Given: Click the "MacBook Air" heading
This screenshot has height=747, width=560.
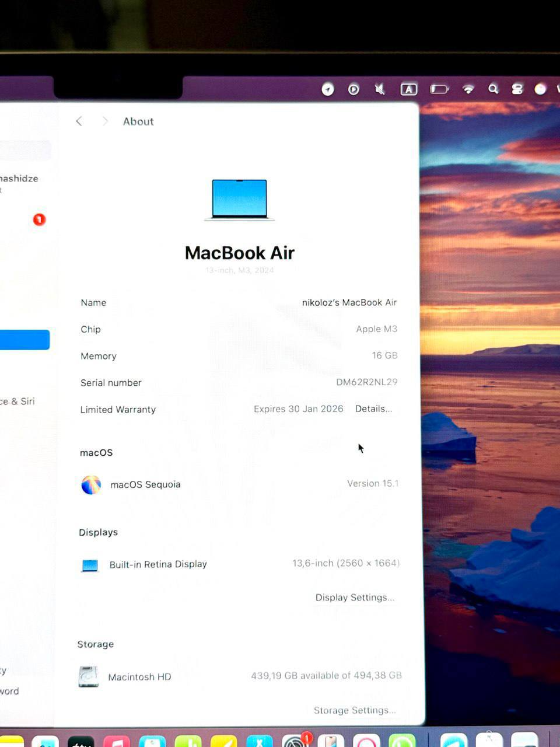Looking at the screenshot, I should [240, 253].
